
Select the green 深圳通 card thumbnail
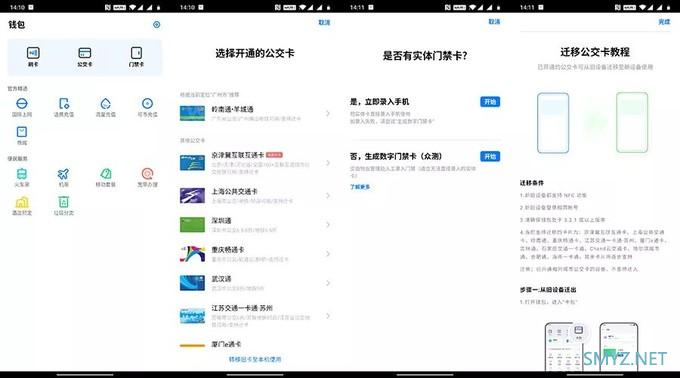[x=192, y=225]
